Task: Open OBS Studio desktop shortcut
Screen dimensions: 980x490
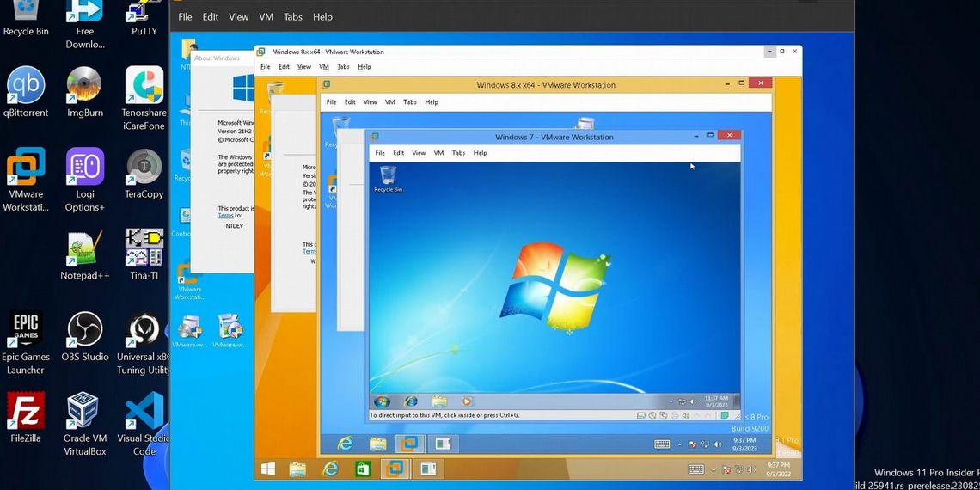Action: pos(85,337)
